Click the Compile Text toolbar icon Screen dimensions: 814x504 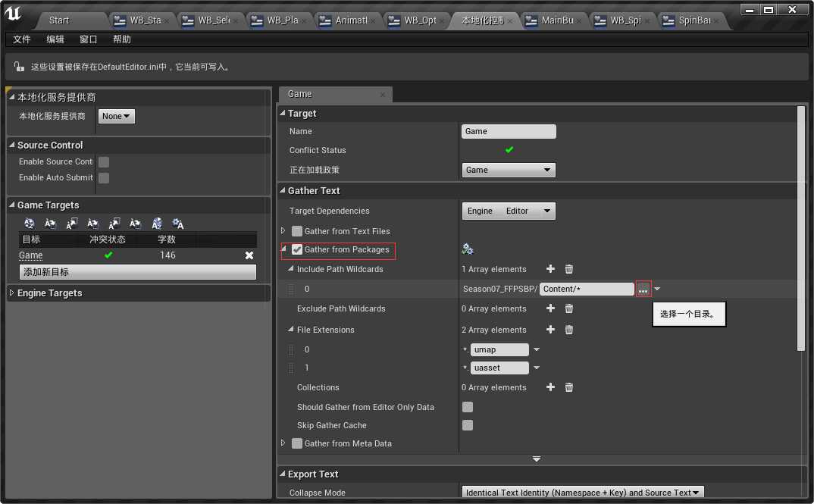[178, 223]
